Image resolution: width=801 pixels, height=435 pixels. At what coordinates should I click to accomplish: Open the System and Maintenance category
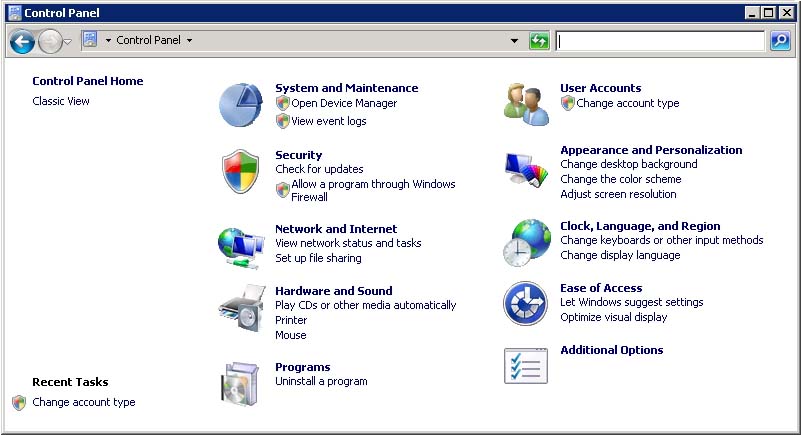click(346, 88)
